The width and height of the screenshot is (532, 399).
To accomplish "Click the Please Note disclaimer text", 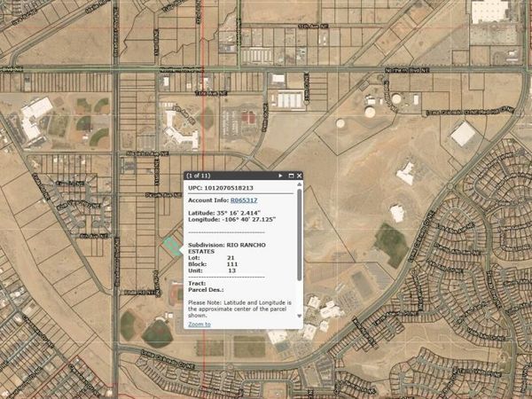I will [239, 307].
